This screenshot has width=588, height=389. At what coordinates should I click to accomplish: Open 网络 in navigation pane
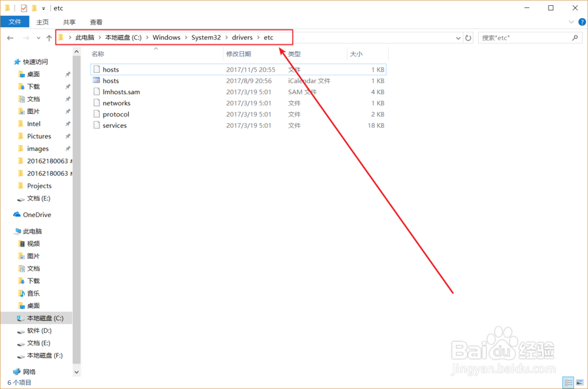coord(29,372)
